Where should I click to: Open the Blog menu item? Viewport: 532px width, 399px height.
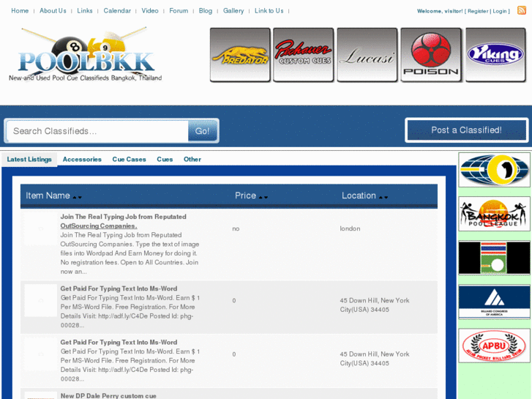tap(206, 11)
